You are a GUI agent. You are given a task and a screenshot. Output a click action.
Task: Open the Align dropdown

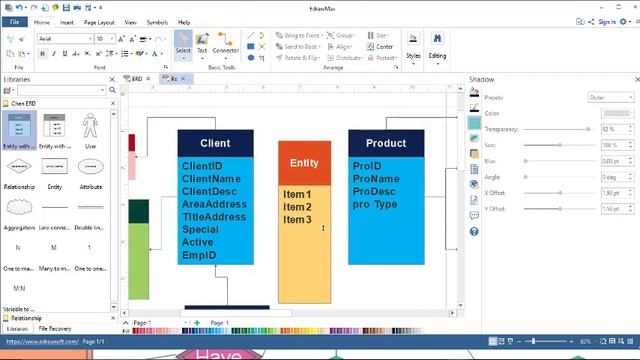tap(340, 47)
